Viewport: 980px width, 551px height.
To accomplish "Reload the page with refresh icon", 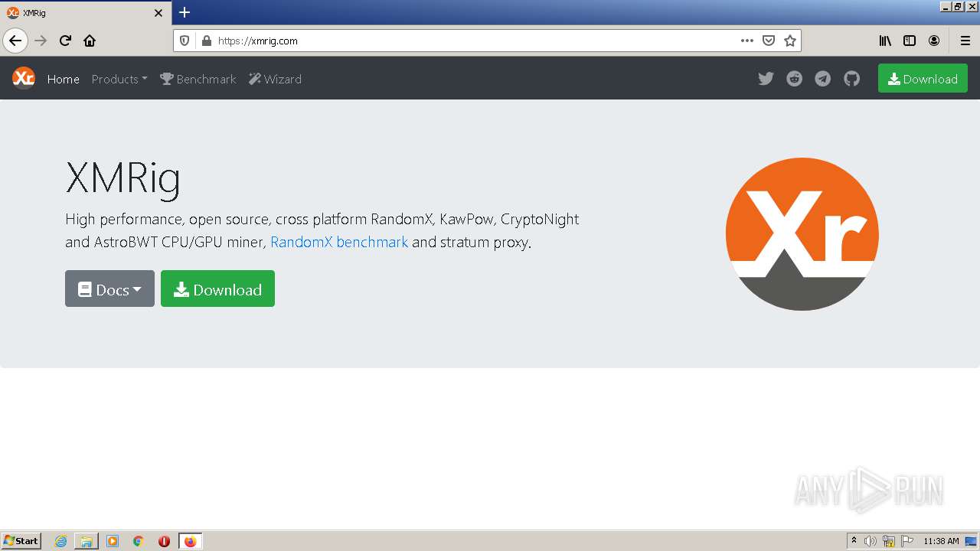I will [x=65, y=41].
